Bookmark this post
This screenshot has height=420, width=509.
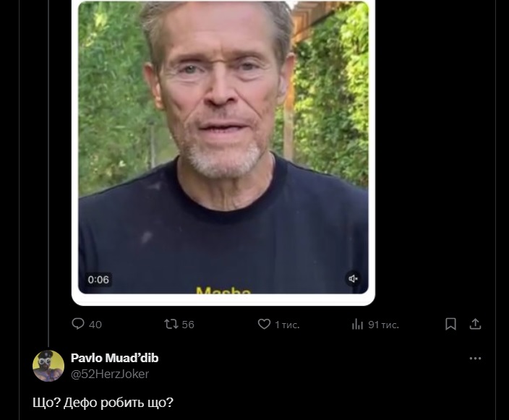(x=450, y=324)
